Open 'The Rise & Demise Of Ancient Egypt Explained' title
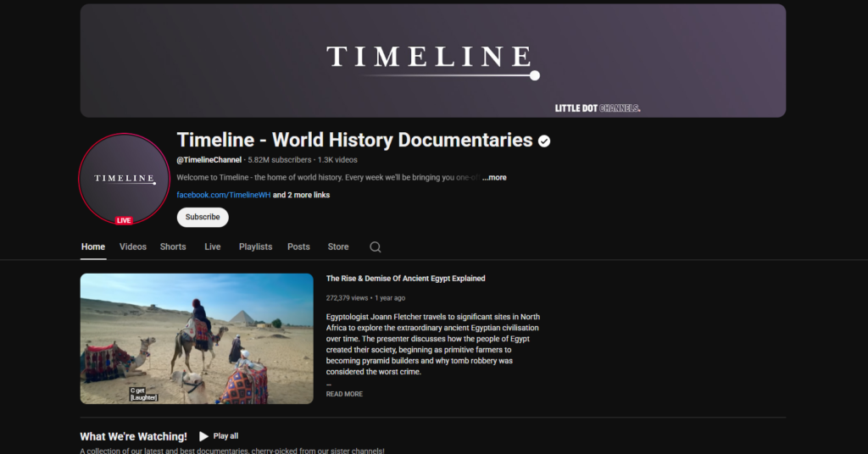Screen dimensions: 868x454 (x=405, y=279)
